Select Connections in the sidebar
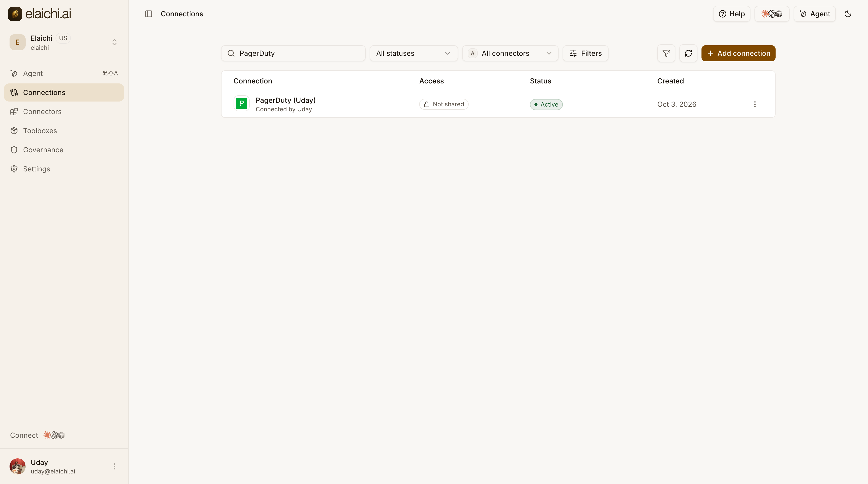This screenshot has width=868, height=484. pyautogui.click(x=64, y=92)
